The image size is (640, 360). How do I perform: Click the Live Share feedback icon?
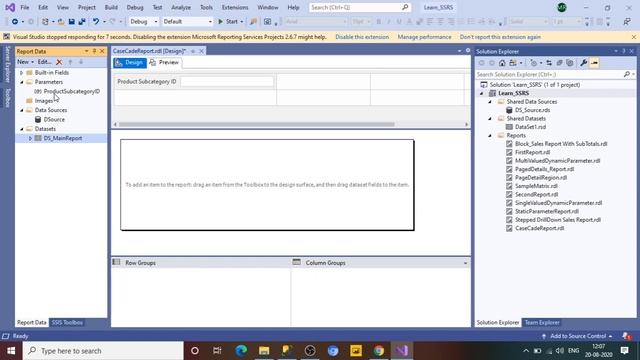coord(627,22)
